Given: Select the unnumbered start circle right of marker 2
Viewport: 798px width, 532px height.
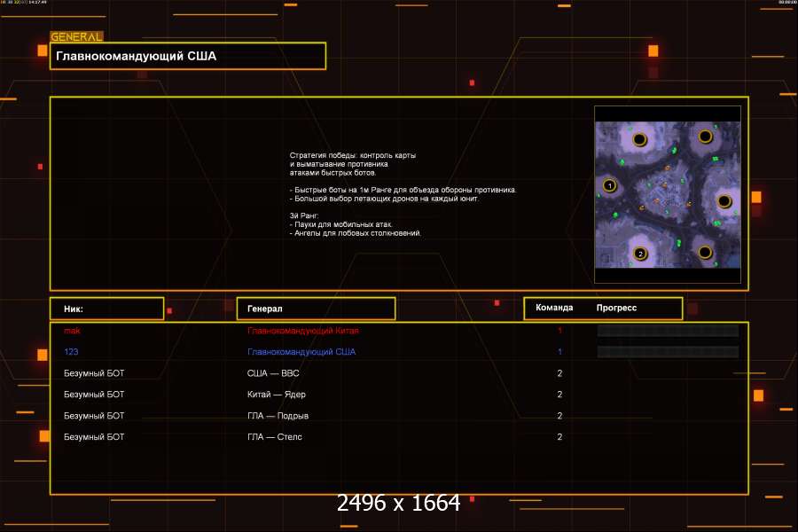Looking at the screenshot, I should (705, 252).
